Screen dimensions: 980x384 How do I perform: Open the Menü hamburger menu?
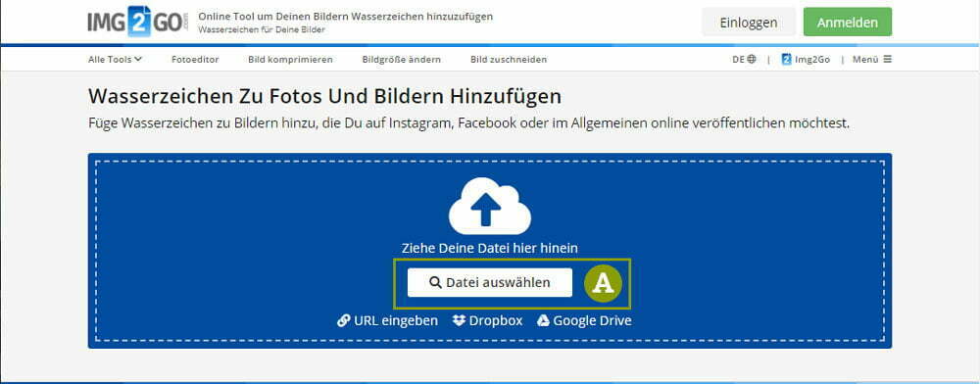click(872, 60)
